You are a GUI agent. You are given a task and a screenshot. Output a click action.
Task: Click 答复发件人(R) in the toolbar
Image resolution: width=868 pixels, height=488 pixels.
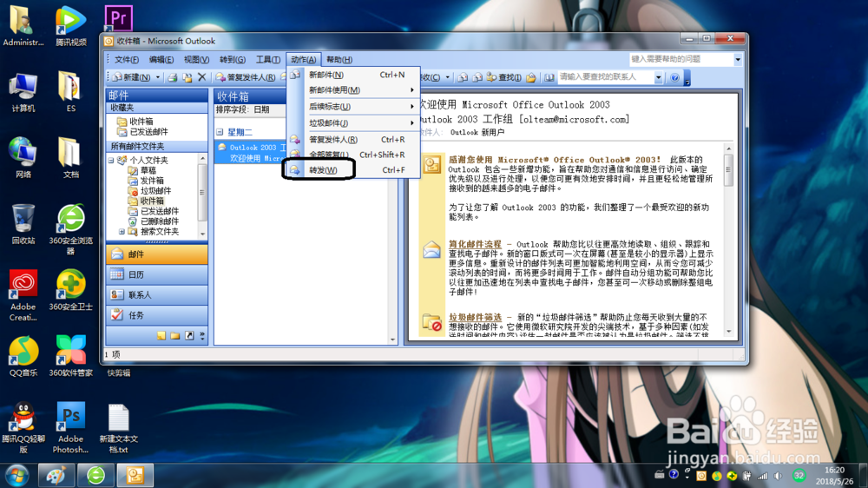246,77
